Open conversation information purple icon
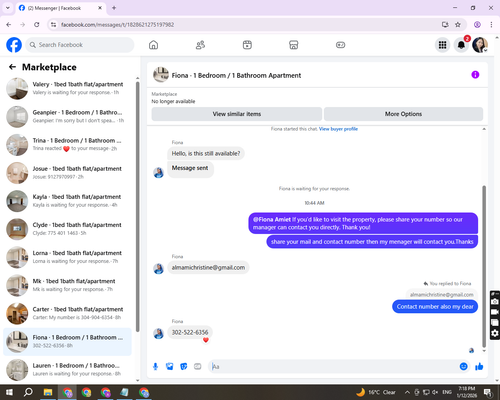 pyautogui.click(x=475, y=75)
